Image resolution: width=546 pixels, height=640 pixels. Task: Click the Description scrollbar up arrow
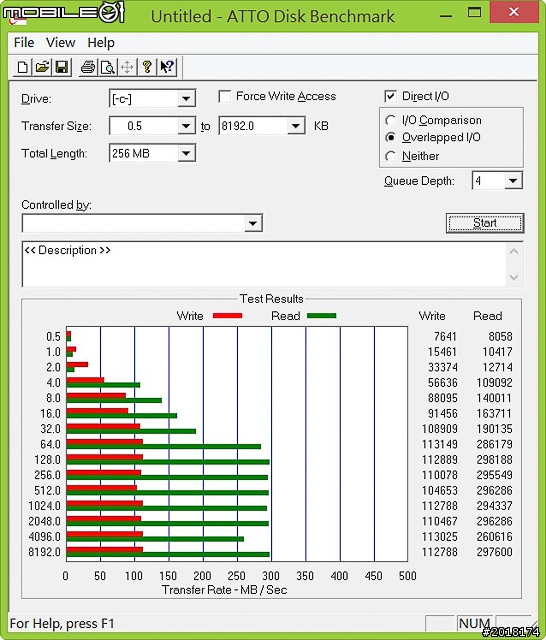tap(514, 251)
